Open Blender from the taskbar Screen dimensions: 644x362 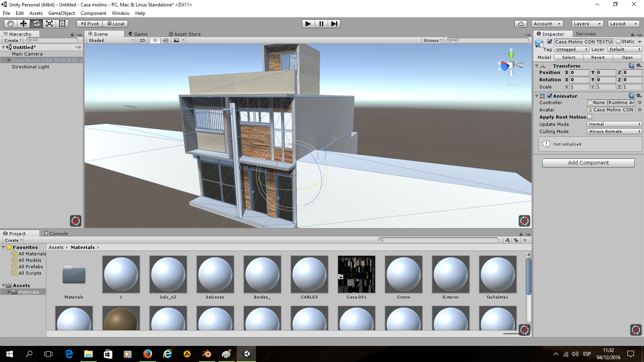click(x=206, y=354)
